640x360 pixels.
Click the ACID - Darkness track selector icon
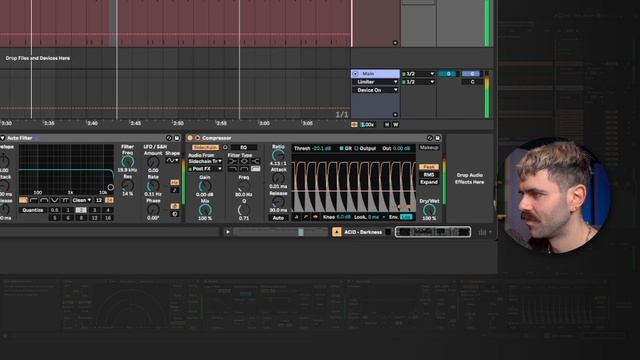click(x=336, y=232)
